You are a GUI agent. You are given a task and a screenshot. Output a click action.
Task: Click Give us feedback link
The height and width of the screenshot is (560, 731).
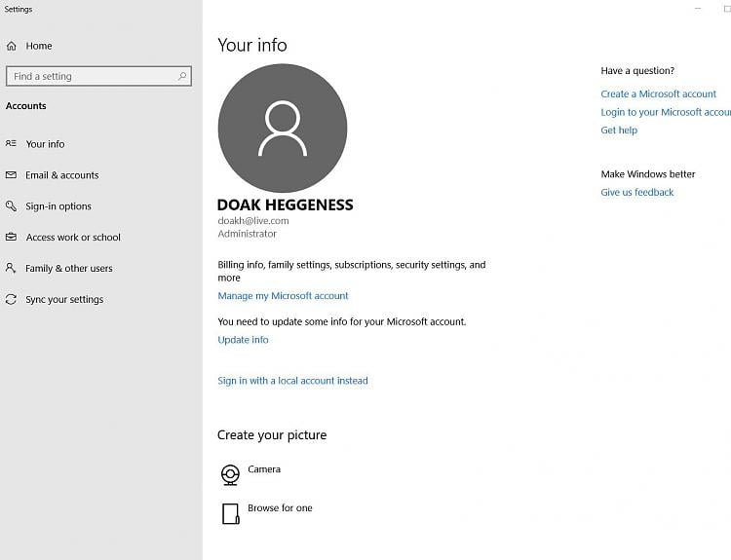pyautogui.click(x=636, y=192)
